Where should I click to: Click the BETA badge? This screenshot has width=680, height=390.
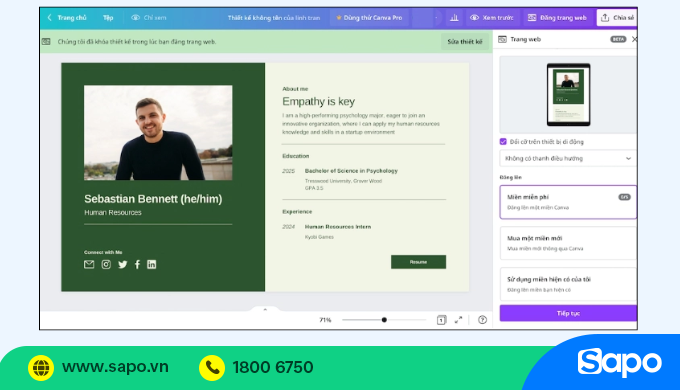point(618,39)
